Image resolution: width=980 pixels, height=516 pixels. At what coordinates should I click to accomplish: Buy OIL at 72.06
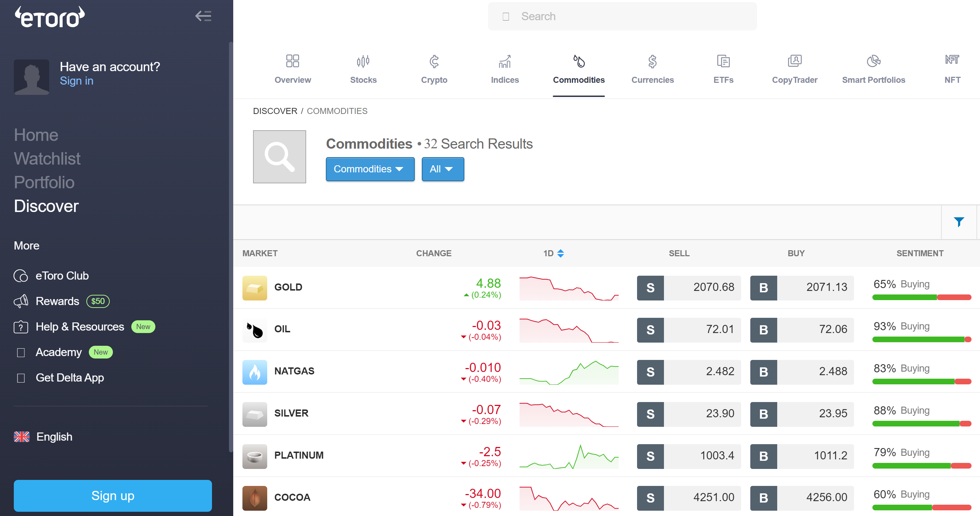802,329
